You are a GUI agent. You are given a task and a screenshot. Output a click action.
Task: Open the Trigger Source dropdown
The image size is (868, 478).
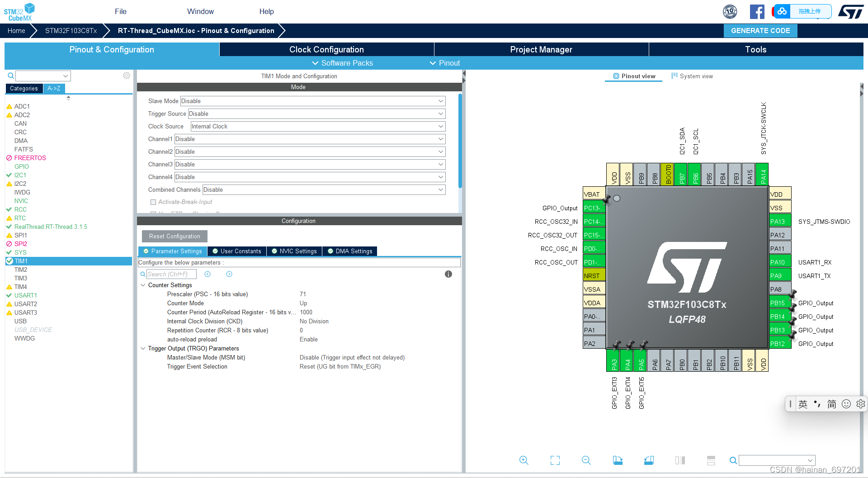click(x=316, y=114)
